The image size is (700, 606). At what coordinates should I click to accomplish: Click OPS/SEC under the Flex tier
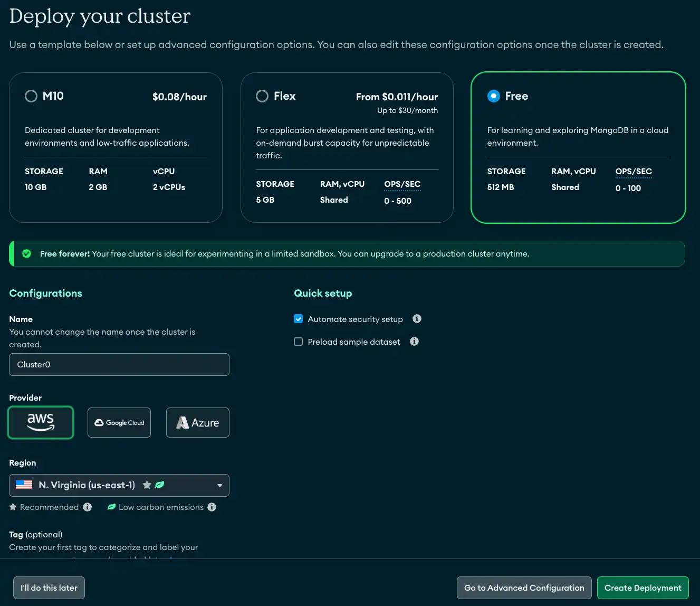(402, 184)
